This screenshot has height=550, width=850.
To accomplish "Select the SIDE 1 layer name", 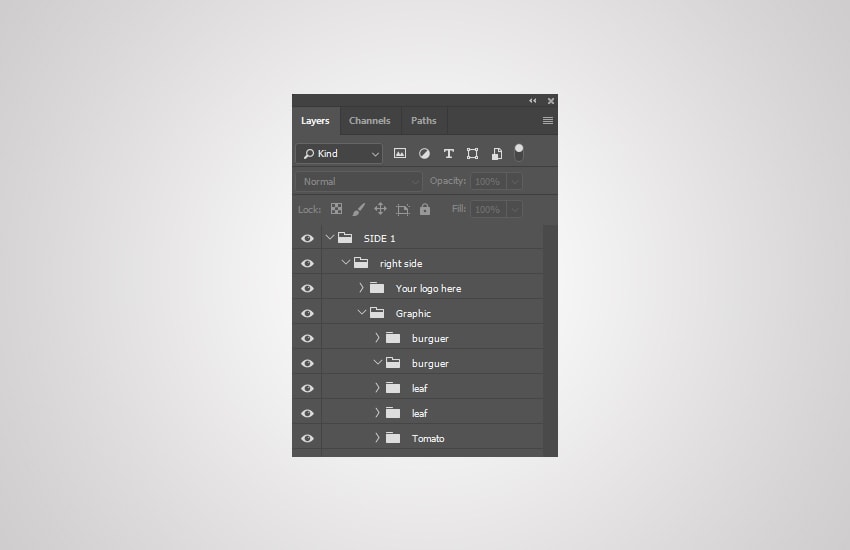I will [x=379, y=238].
